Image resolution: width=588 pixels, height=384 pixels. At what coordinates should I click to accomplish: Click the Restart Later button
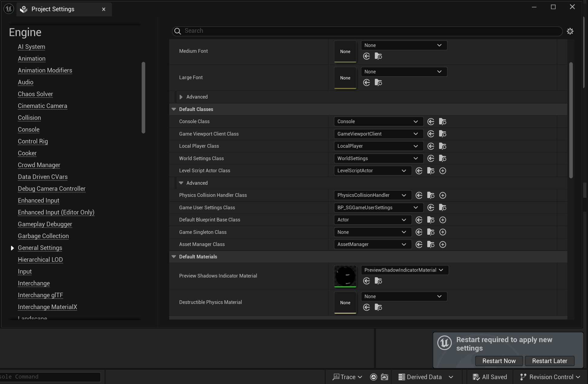549,361
